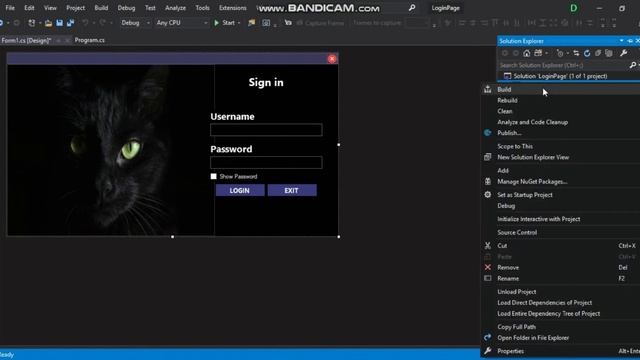Click the green D account avatar
This screenshot has height=360, width=640.
pyautogui.click(x=573, y=8)
